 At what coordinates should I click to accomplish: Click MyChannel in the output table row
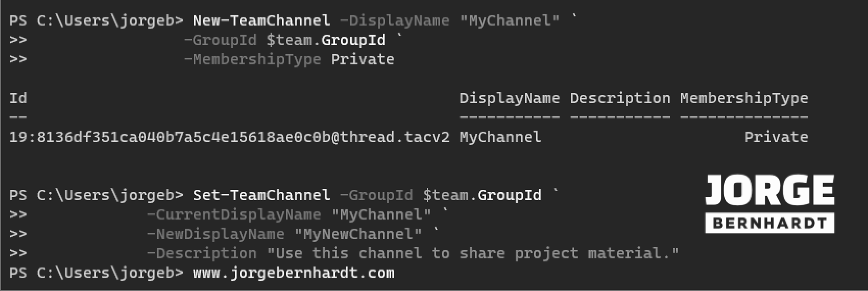click(x=500, y=137)
